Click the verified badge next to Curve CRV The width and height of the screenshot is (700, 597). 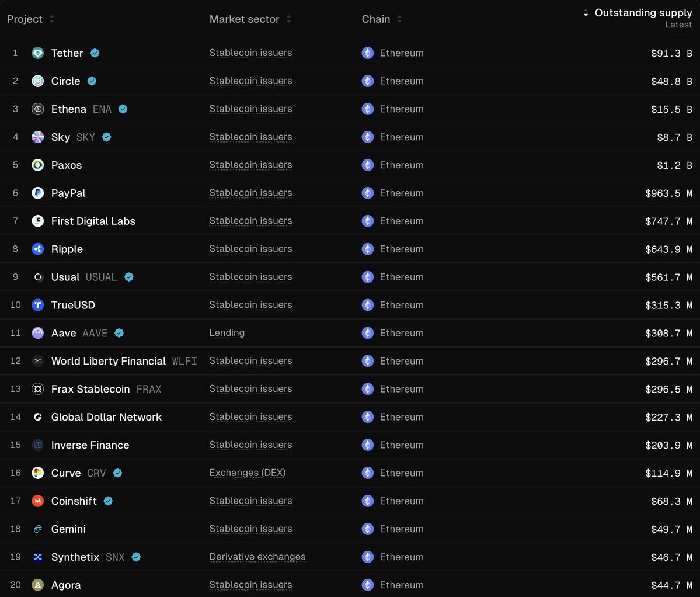coord(117,473)
